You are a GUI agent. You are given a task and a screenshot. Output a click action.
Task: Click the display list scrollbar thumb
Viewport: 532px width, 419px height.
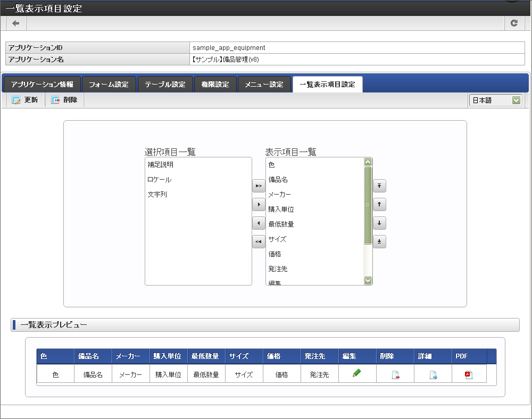tap(368, 205)
